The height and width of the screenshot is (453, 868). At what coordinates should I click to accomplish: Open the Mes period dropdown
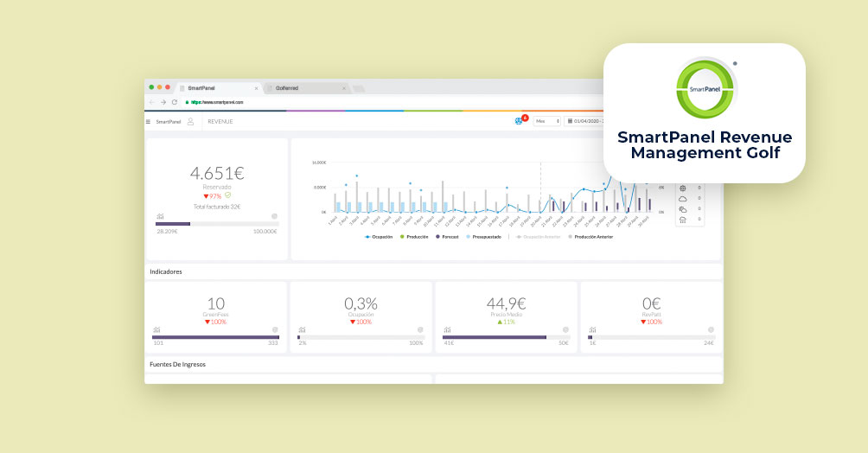click(x=547, y=121)
